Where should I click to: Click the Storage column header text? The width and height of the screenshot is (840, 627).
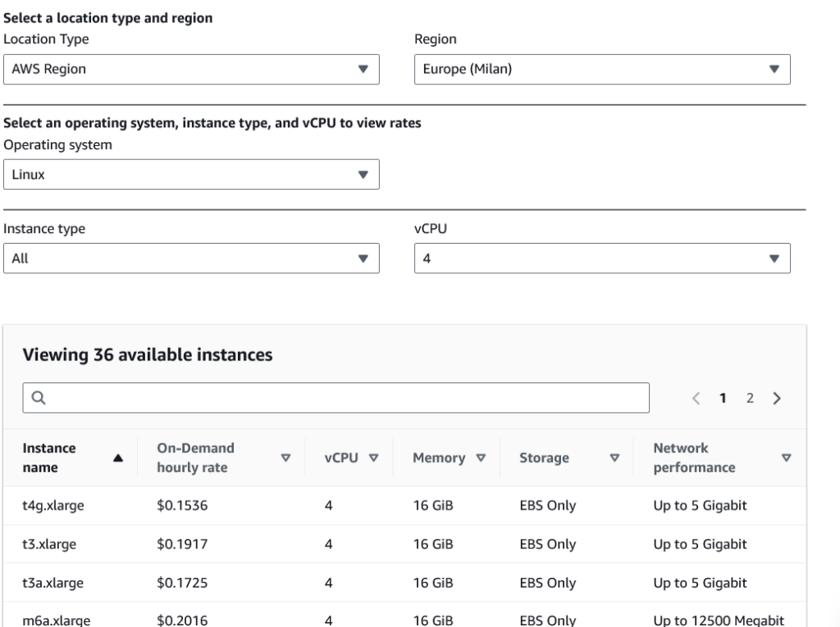[x=545, y=458]
